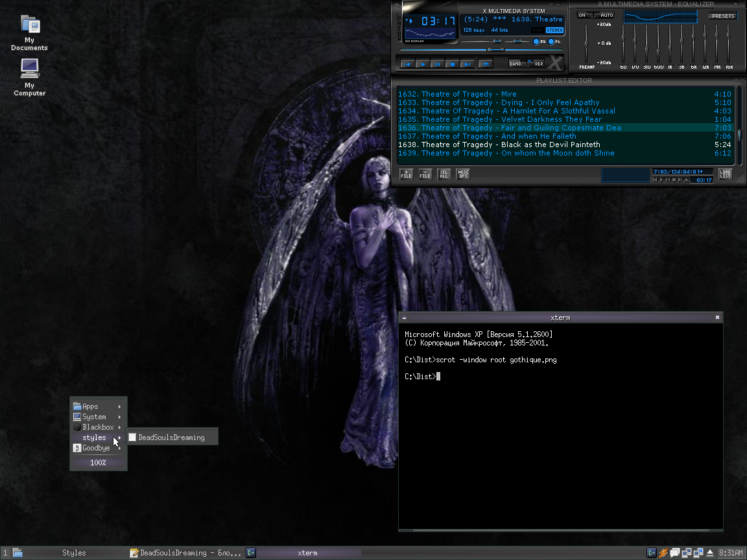Open the Apps submenu in Blackbox menu
The image size is (747, 560).
[98, 406]
